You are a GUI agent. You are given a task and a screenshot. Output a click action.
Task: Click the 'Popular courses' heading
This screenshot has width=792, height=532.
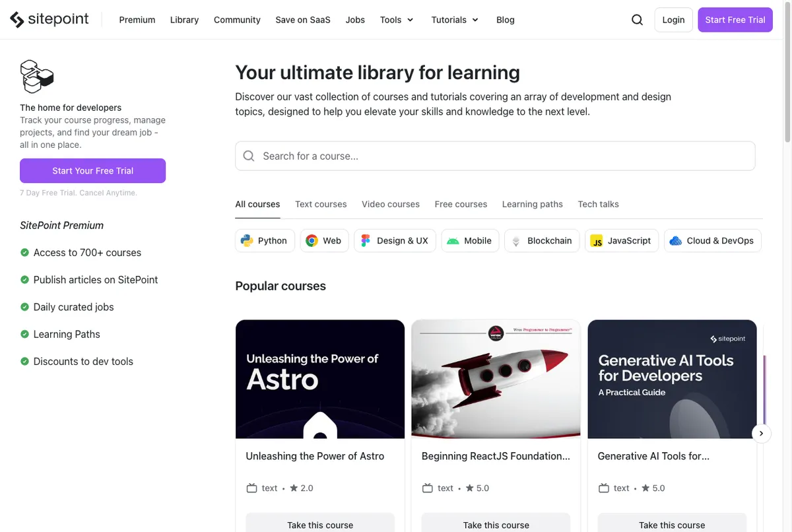click(280, 286)
